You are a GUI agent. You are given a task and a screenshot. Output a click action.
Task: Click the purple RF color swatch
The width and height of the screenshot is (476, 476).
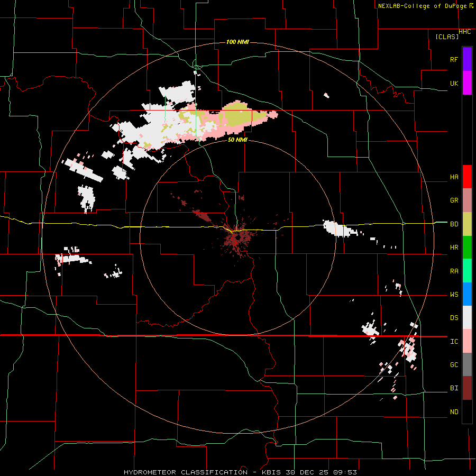(x=467, y=59)
